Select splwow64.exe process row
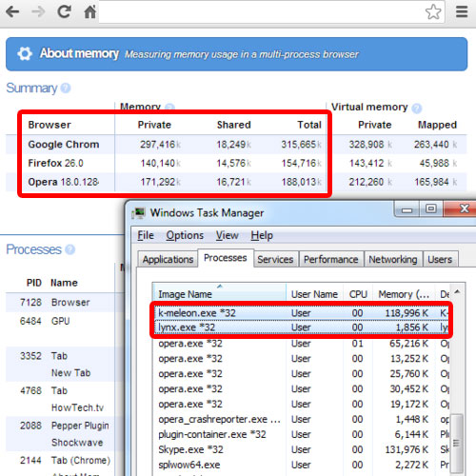The image size is (476, 476). click(301, 465)
